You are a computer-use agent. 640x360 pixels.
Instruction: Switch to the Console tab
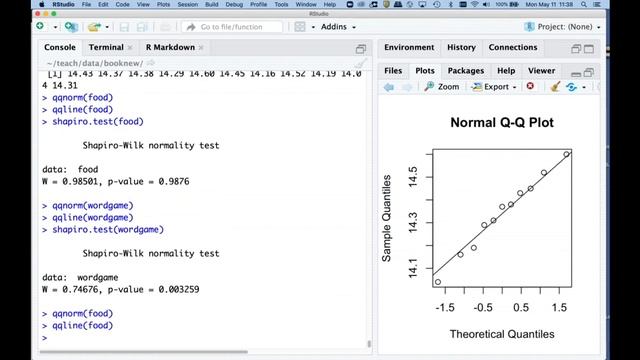click(x=60, y=47)
